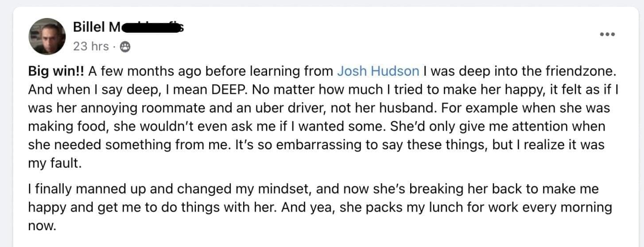Image resolution: width=644 pixels, height=247 pixels.
Task: Click the group audience icon beside 23 hrs
Action: click(x=125, y=46)
